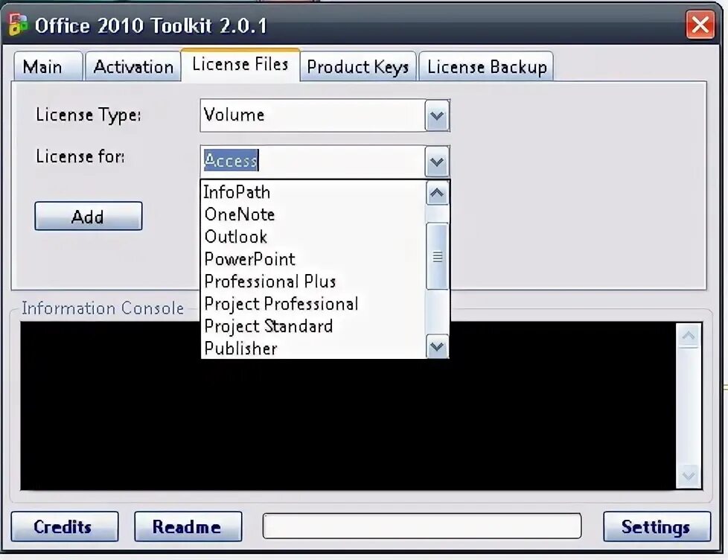728x560 pixels.
Task: Select OneNote in the dropdown list
Action: click(x=240, y=214)
